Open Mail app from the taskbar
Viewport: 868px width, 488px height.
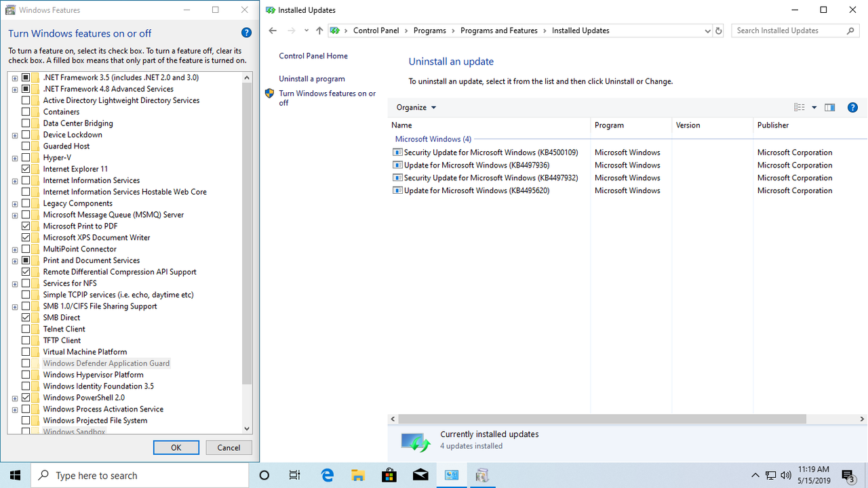[420, 475]
